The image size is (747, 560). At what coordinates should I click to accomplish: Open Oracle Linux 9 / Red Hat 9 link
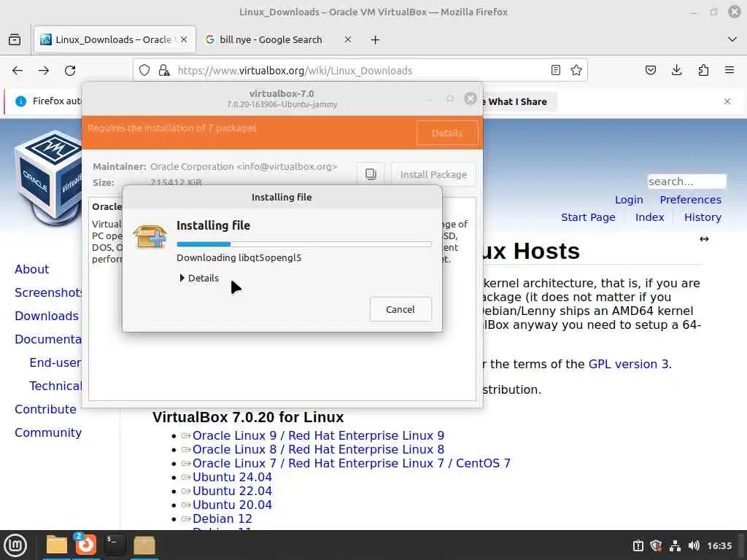(x=318, y=435)
